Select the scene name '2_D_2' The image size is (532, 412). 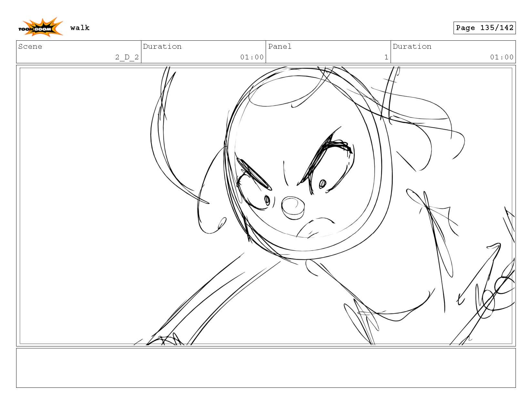127,57
